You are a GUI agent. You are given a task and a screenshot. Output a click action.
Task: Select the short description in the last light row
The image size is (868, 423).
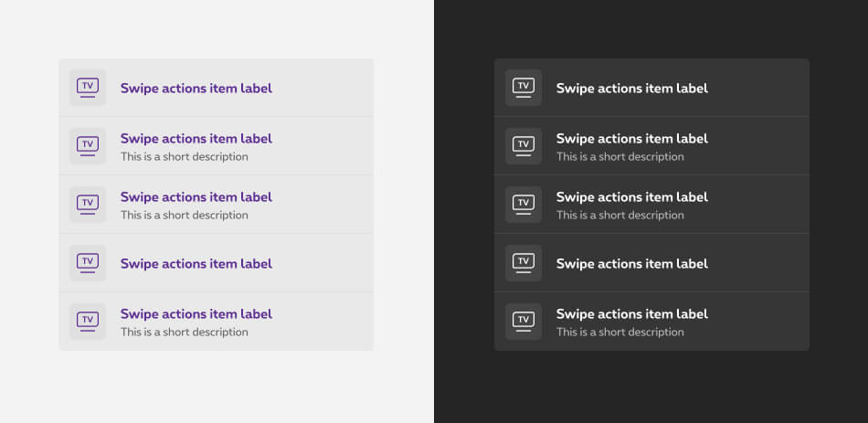click(185, 333)
